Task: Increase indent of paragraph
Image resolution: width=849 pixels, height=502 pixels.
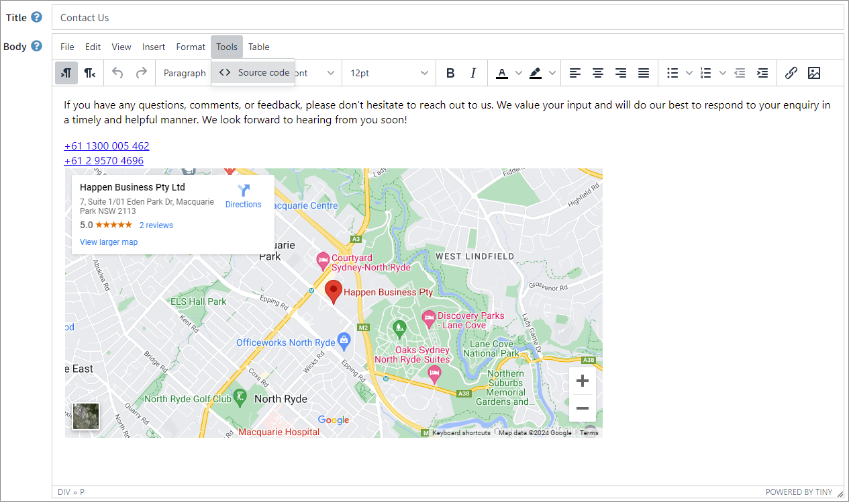Action: [762, 73]
